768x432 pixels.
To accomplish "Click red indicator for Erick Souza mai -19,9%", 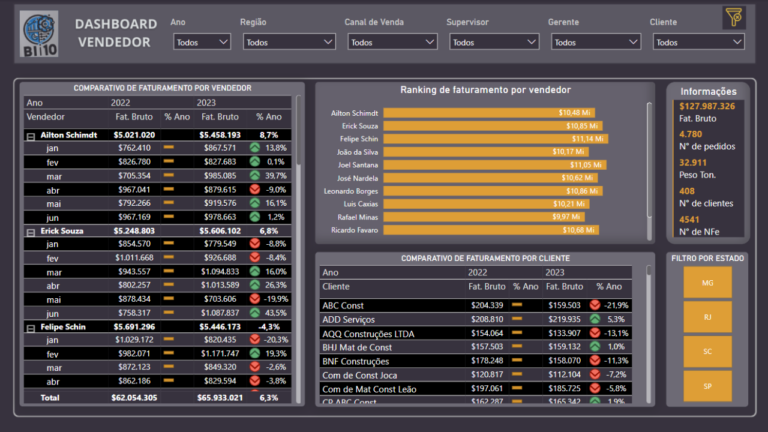I will (255, 298).
